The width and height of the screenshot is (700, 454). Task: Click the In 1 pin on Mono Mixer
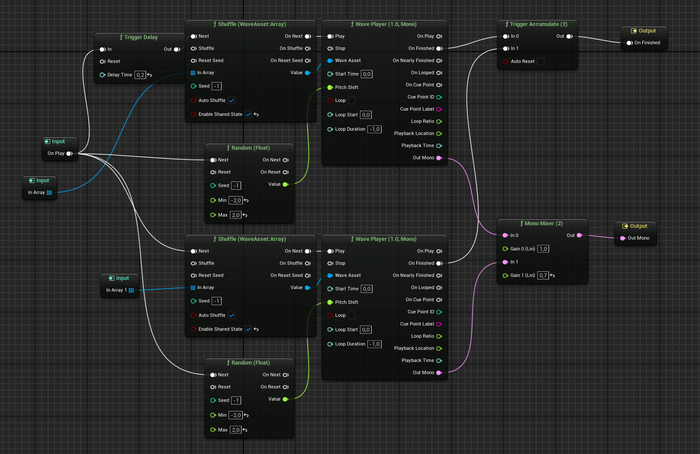point(503,261)
